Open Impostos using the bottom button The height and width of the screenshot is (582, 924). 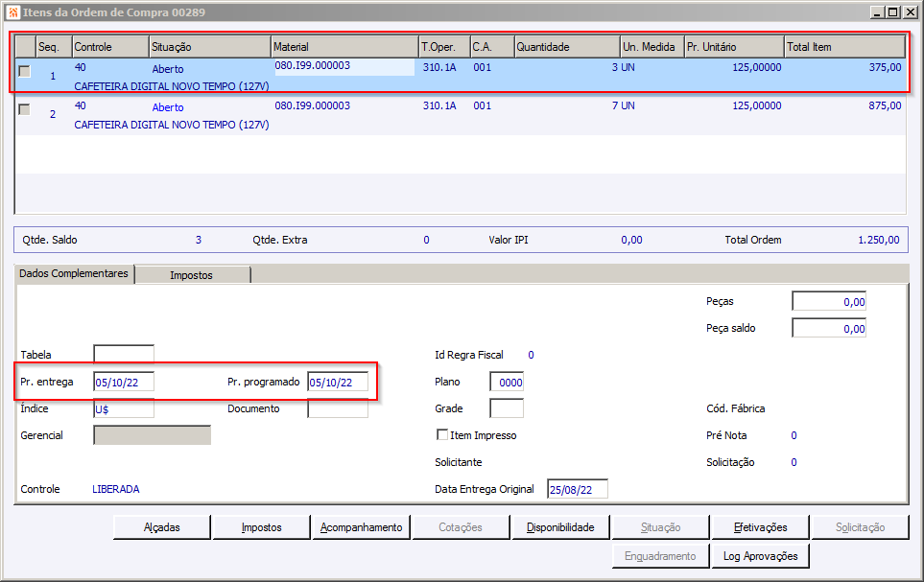click(261, 527)
